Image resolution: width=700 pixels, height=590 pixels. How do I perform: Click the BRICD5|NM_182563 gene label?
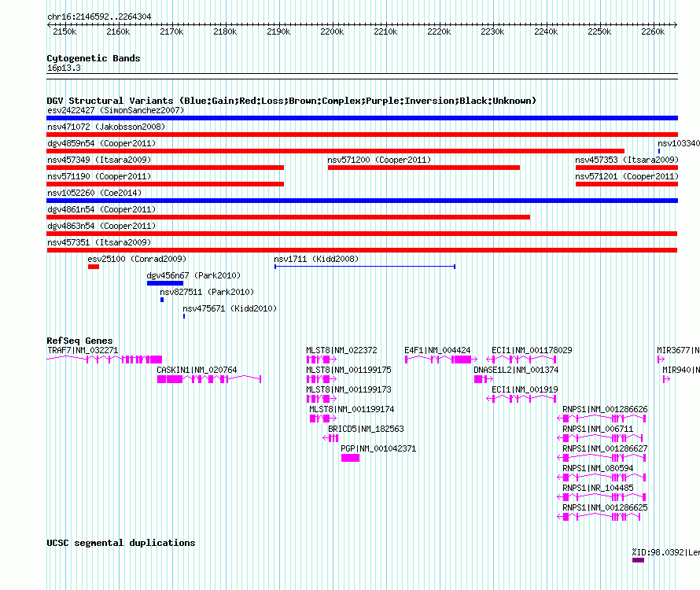pos(366,429)
